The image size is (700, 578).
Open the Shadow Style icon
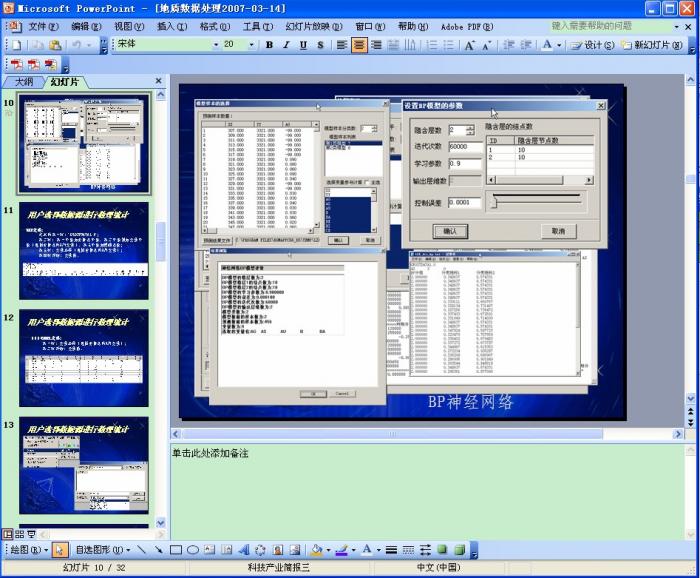(443, 550)
